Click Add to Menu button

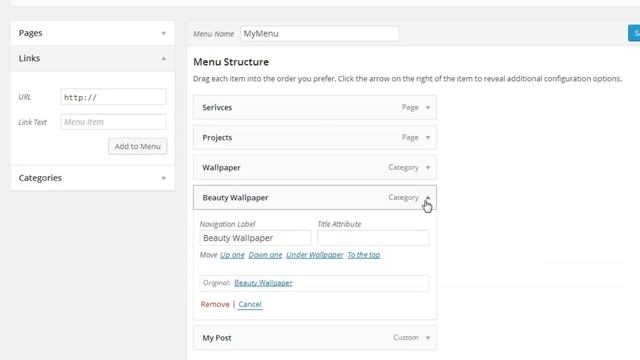[x=138, y=146]
